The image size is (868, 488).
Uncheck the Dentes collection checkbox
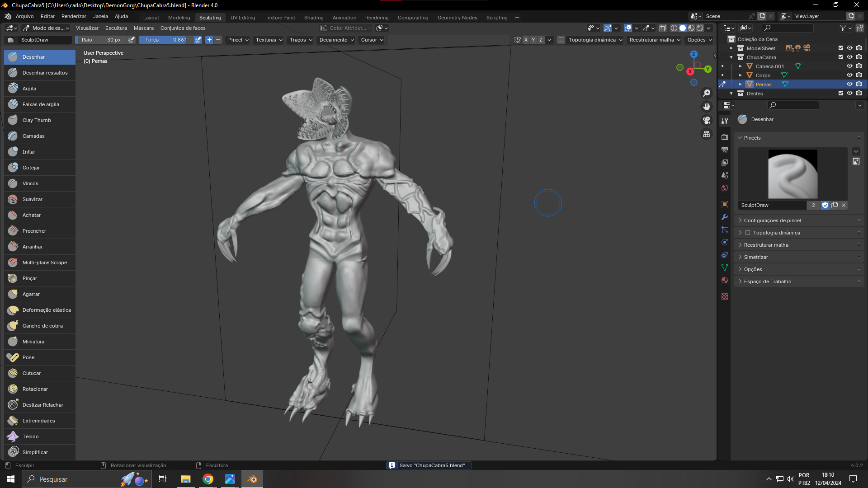click(840, 94)
